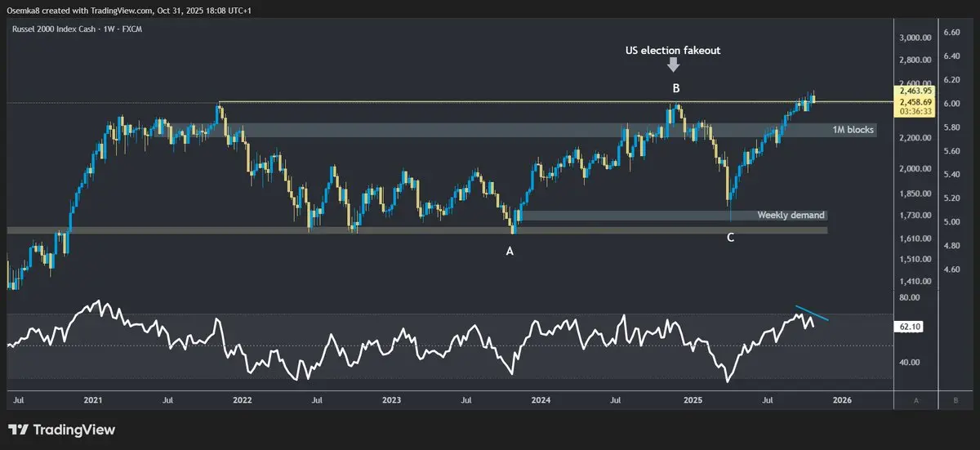Click the 1,730.00 price scale label
980x450 pixels.
915,216
